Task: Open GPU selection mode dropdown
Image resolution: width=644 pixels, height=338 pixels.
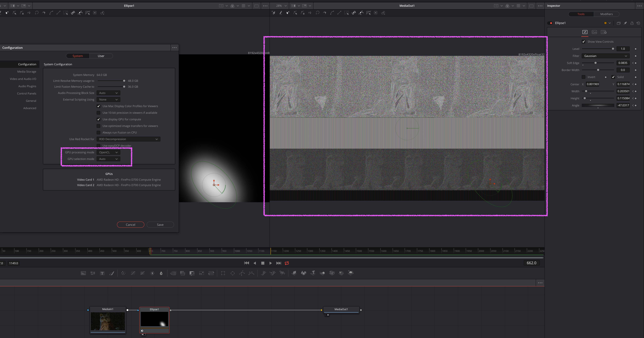Action: (108, 159)
